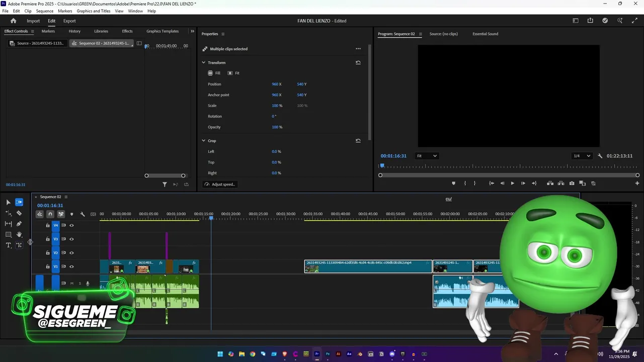Select the Pen tool
The height and width of the screenshot is (362, 644).
[19, 224]
